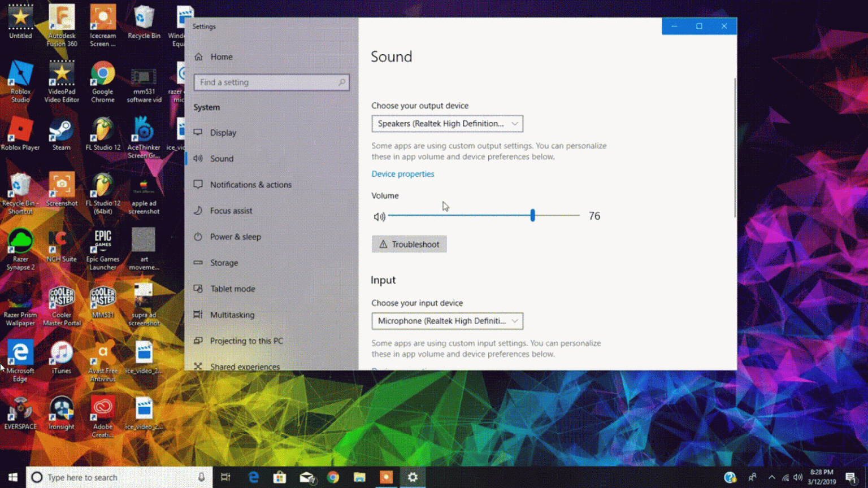Mute using the speaker icon beside Volume slider

pos(379,216)
